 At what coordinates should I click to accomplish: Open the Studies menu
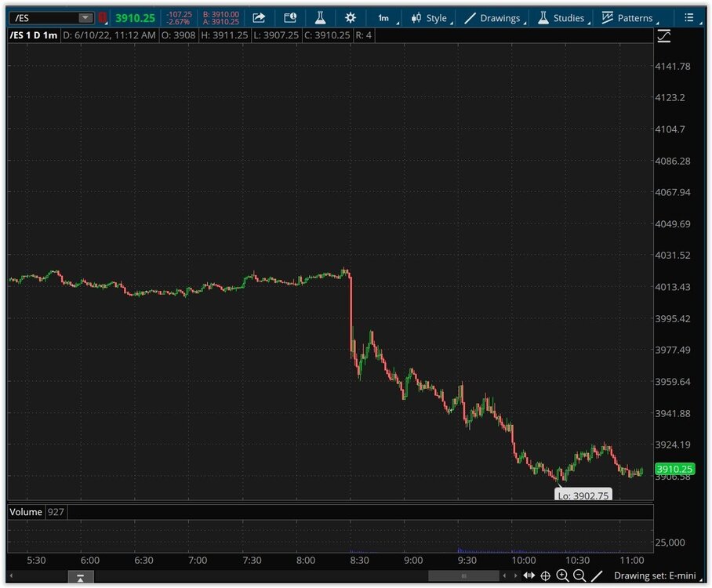coord(561,17)
